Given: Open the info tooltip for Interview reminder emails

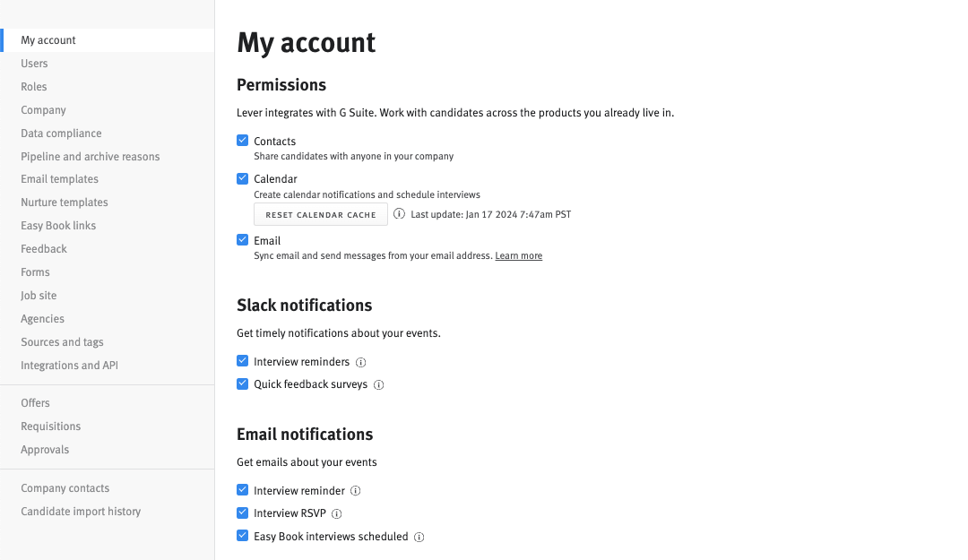Looking at the screenshot, I should tap(355, 490).
